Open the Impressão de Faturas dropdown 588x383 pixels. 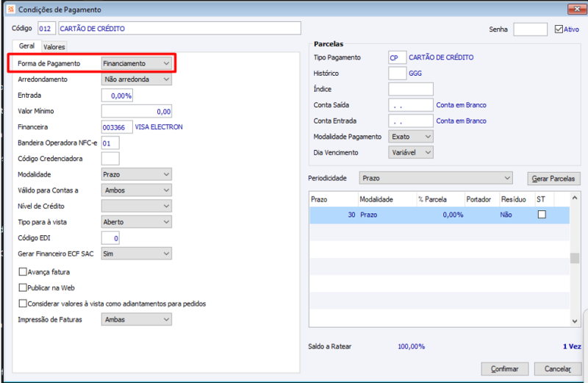point(137,319)
